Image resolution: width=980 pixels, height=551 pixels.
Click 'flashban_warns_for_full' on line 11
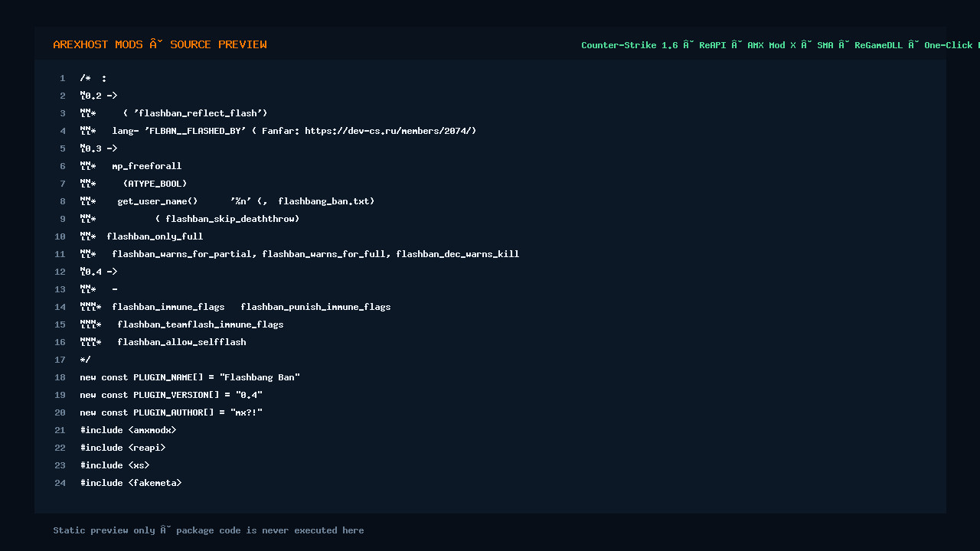click(324, 254)
